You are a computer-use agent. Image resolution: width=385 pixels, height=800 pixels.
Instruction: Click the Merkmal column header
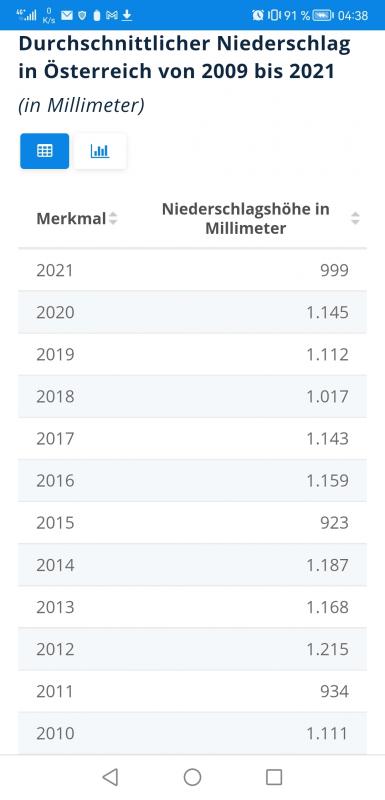(x=71, y=219)
